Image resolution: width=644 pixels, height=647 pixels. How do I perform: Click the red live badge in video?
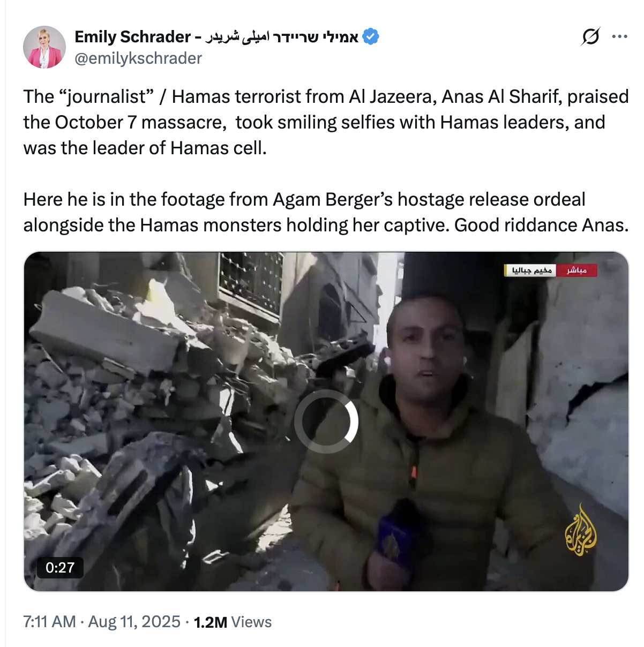[576, 270]
